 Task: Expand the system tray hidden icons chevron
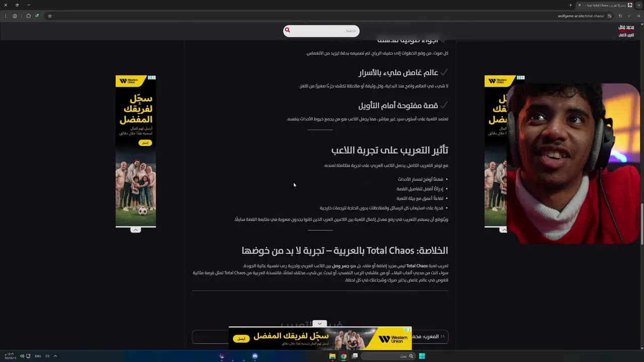pyautogui.click(x=55, y=356)
